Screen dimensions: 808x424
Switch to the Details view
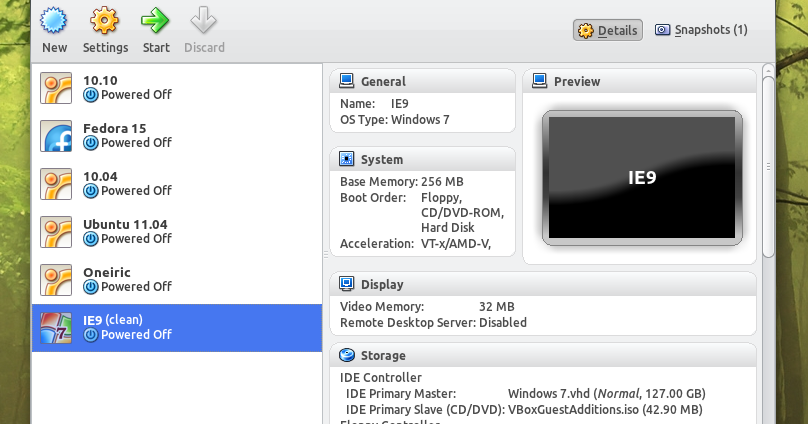point(608,30)
